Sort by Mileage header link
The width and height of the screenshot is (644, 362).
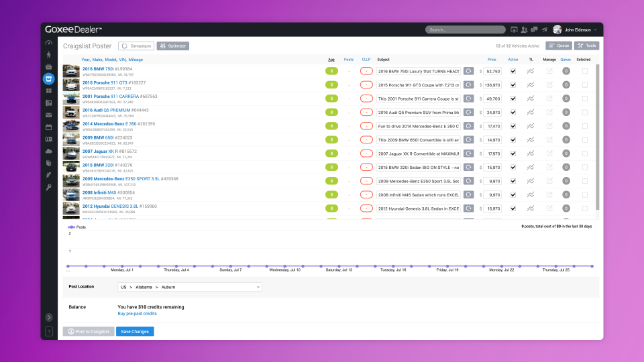[136, 60]
